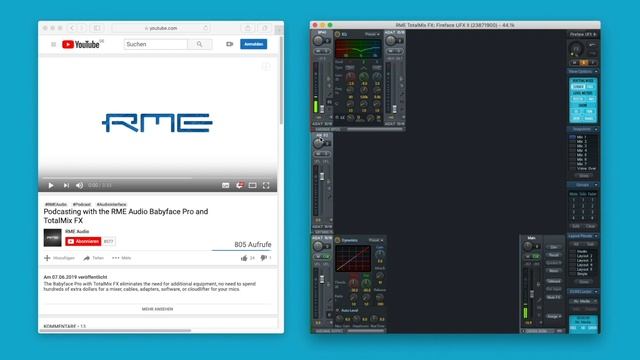
Task: Click the Hinzufügen plus icon
Action: click(47, 258)
